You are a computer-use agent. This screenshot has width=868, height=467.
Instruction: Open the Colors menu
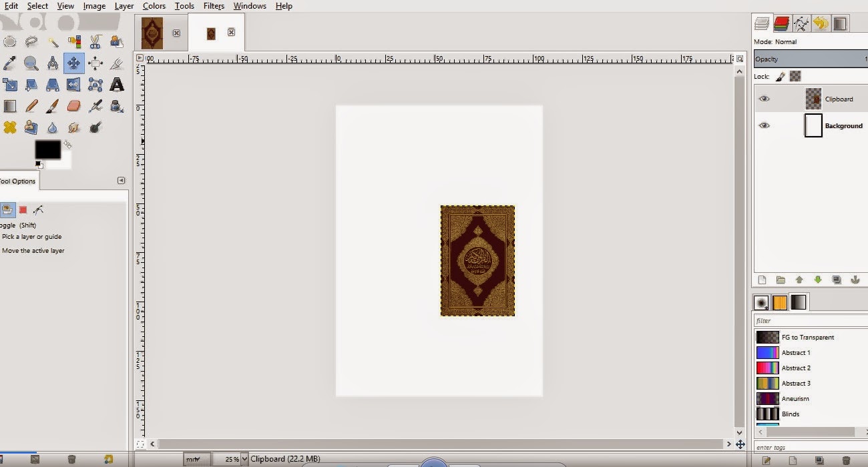[154, 6]
